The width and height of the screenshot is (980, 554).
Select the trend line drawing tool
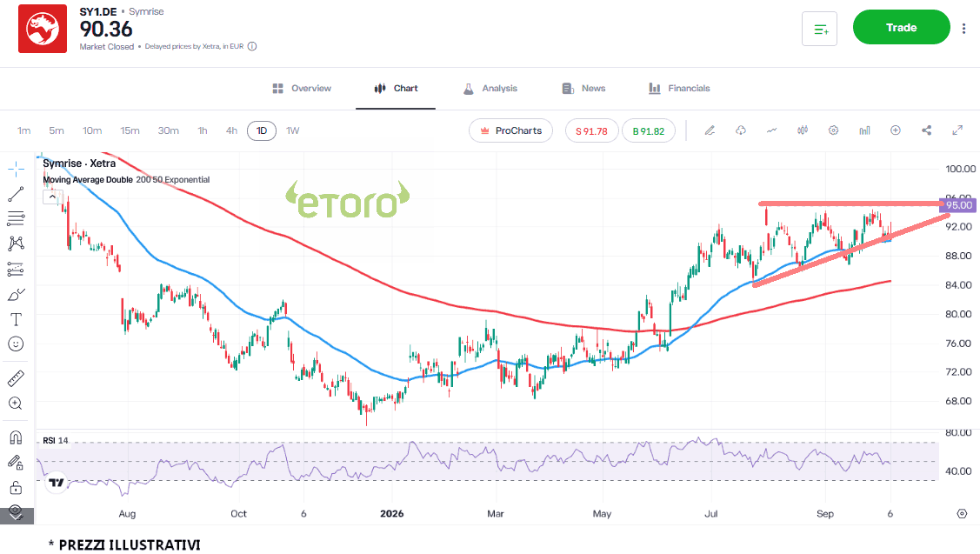(x=17, y=194)
